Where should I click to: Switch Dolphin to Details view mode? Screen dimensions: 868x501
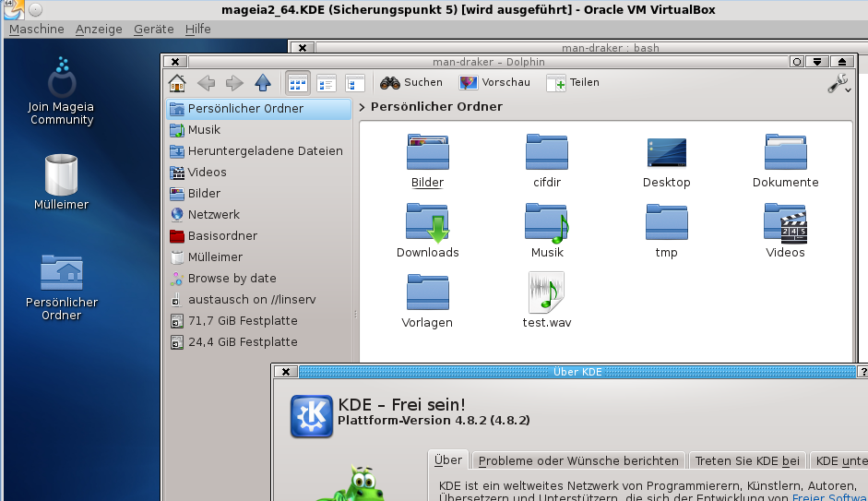pyautogui.click(x=326, y=83)
